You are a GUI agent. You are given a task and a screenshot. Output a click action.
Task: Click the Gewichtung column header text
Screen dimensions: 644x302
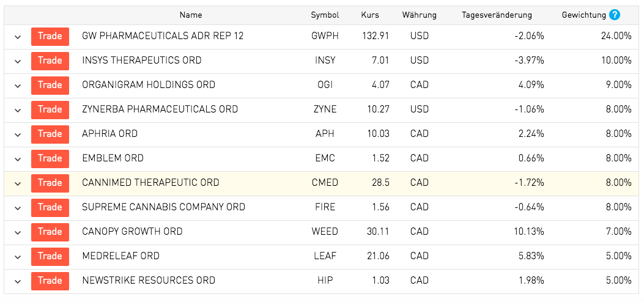pyautogui.click(x=584, y=15)
